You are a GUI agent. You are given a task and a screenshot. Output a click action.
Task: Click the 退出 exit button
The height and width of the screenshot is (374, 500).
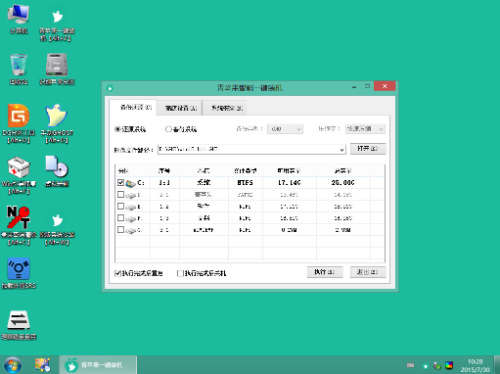[368, 272]
